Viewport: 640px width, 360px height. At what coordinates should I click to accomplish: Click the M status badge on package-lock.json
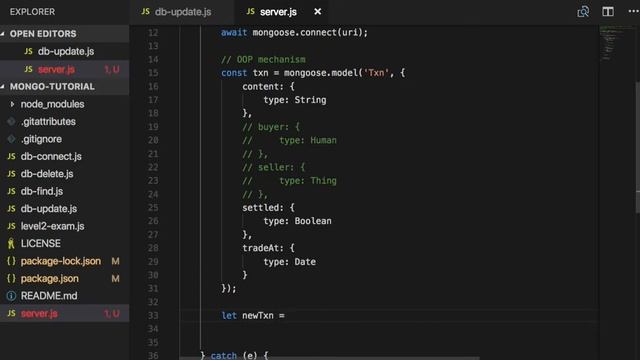(116, 261)
